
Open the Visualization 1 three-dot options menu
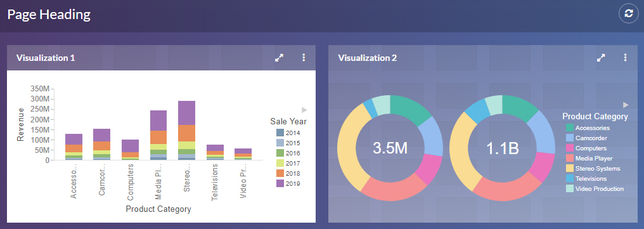pyautogui.click(x=304, y=58)
